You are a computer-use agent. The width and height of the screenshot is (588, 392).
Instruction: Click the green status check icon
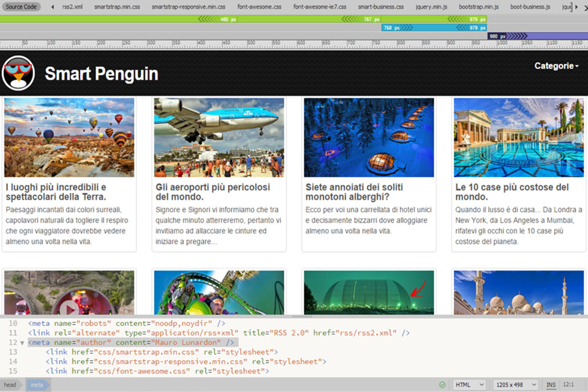[x=442, y=385]
